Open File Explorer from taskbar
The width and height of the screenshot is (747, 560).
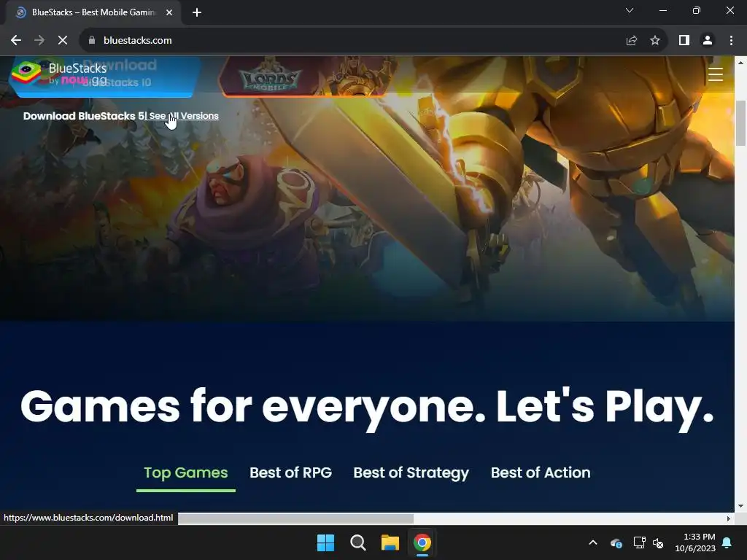pos(390,542)
